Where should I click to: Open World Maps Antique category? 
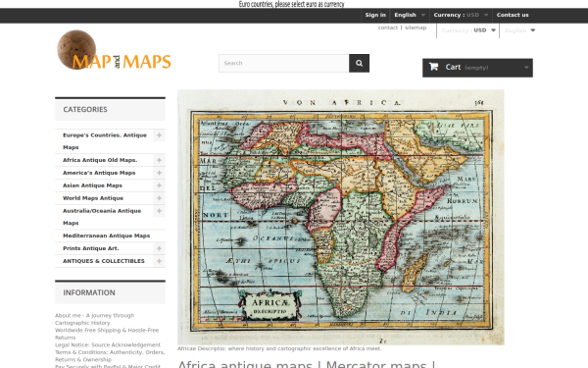(93, 198)
